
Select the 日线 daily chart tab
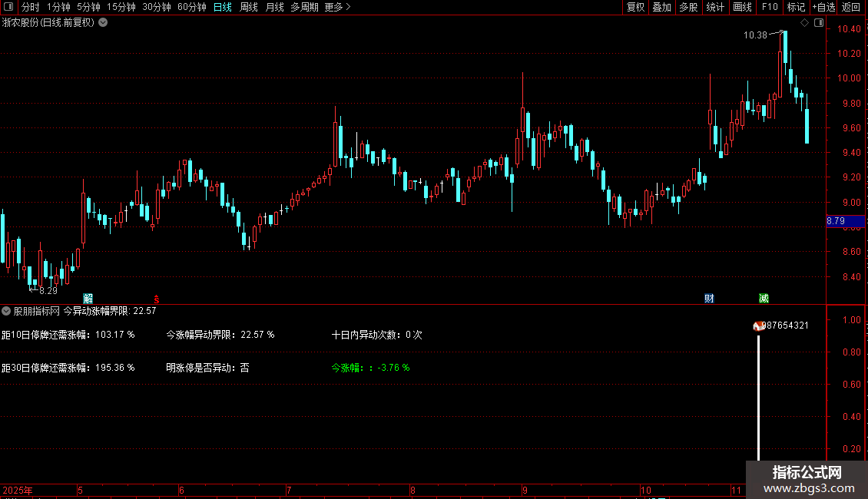click(223, 7)
